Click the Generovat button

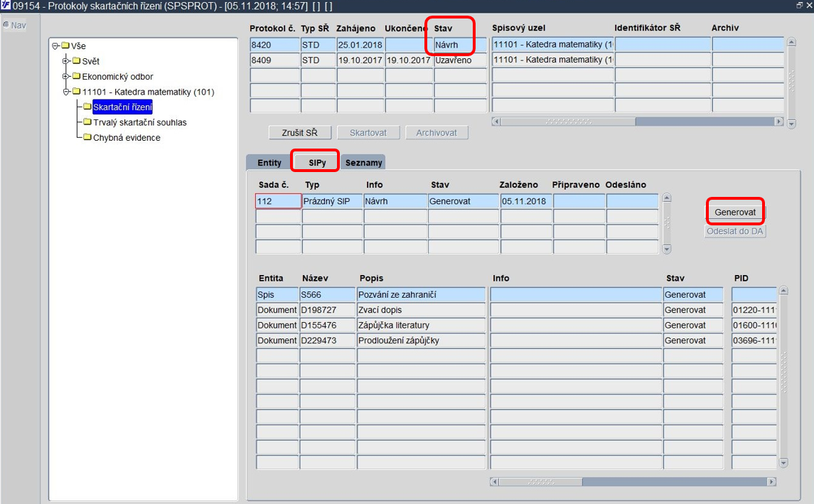click(x=735, y=212)
